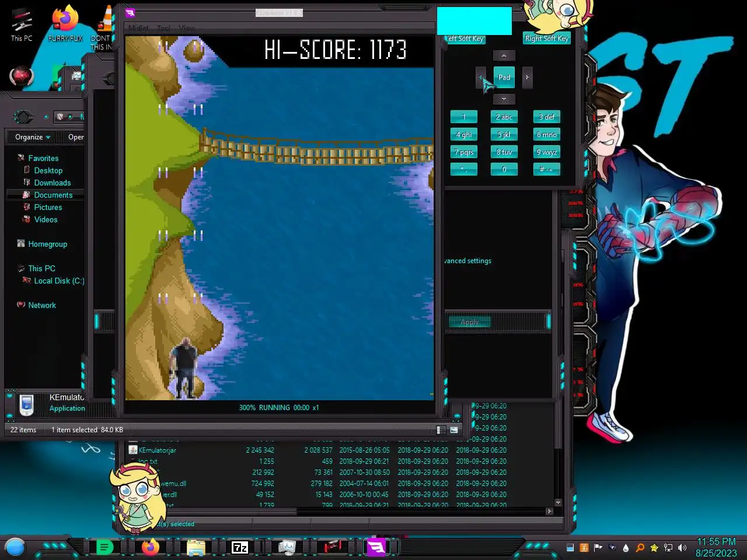Open the red gun taskbar icon
The image size is (747, 560).
(x=332, y=547)
